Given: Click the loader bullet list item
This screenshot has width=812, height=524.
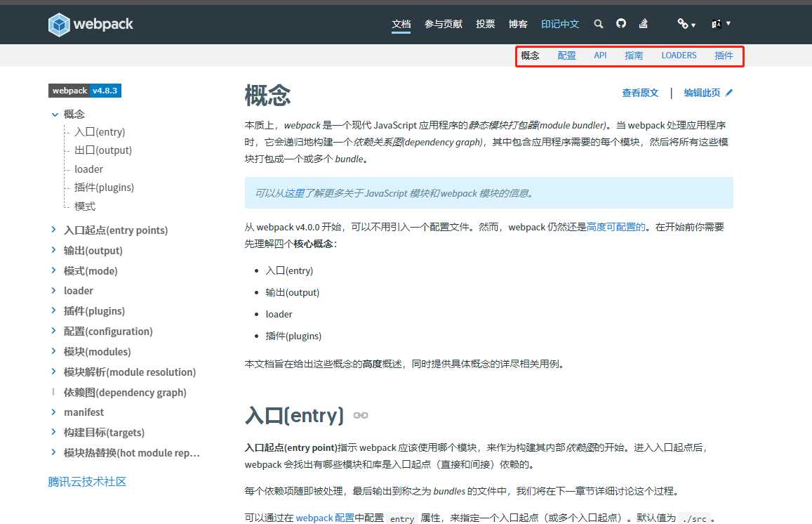Looking at the screenshot, I should coord(279,315).
